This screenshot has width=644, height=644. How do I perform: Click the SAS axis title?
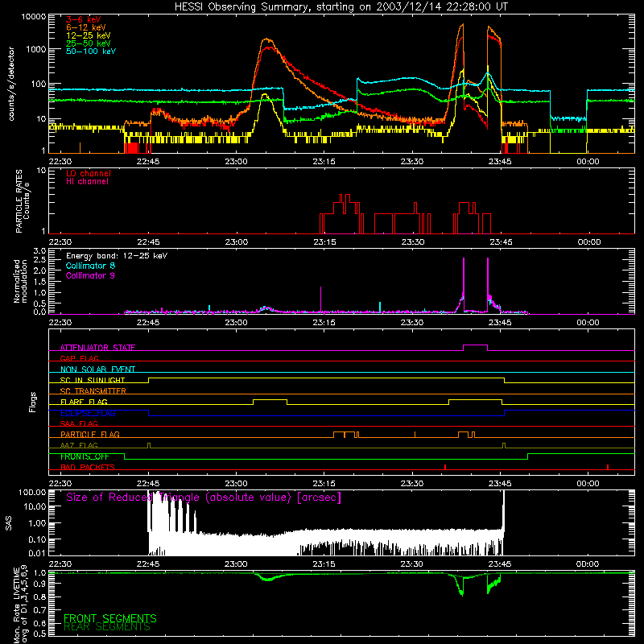pyautogui.click(x=9, y=523)
